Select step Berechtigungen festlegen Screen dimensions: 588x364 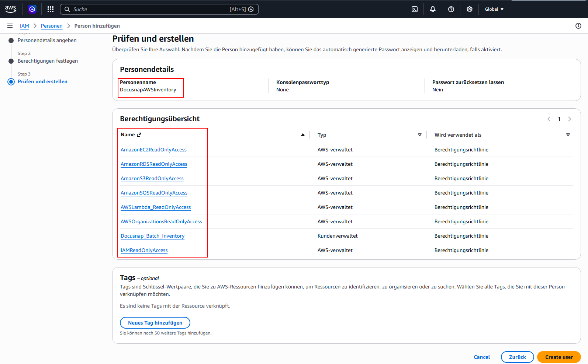(x=48, y=61)
